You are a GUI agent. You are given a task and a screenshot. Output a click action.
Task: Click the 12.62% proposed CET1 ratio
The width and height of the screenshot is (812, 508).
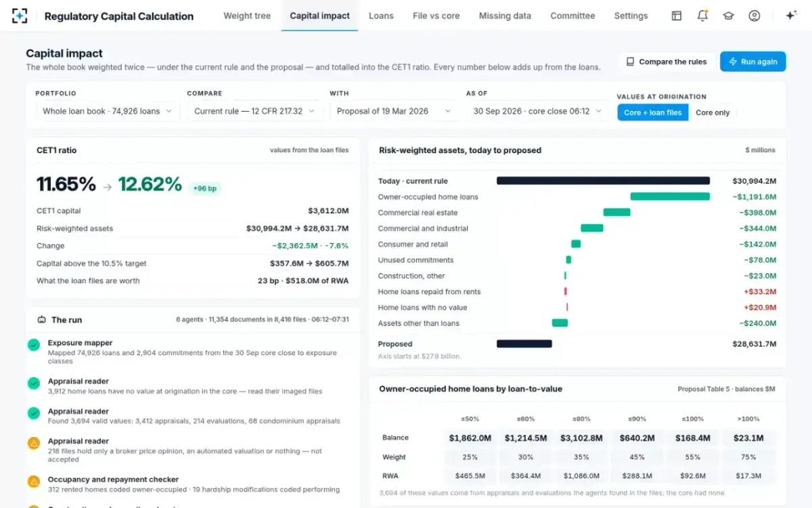tap(150, 184)
